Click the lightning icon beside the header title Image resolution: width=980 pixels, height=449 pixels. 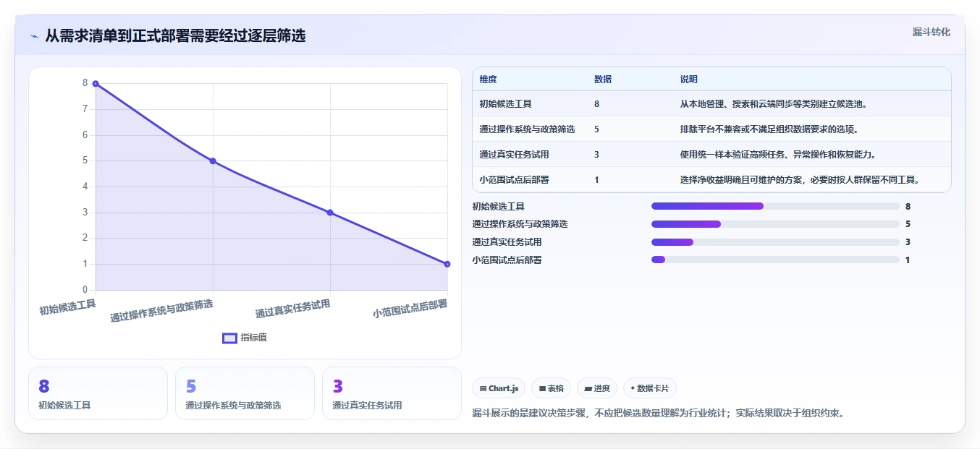34,36
